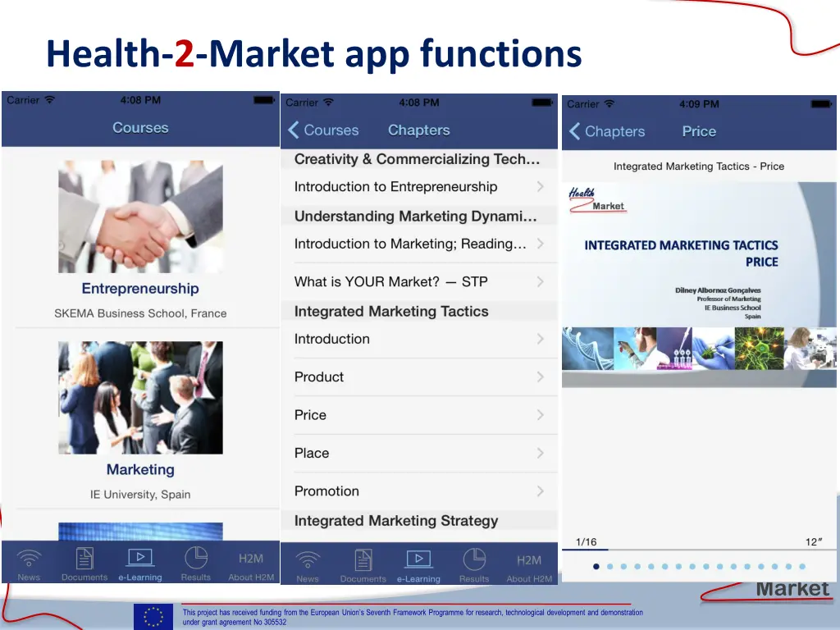This screenshot has width=840, height=630.
Task: Click the 1/16 slide counter
Action: pos(586,541)
